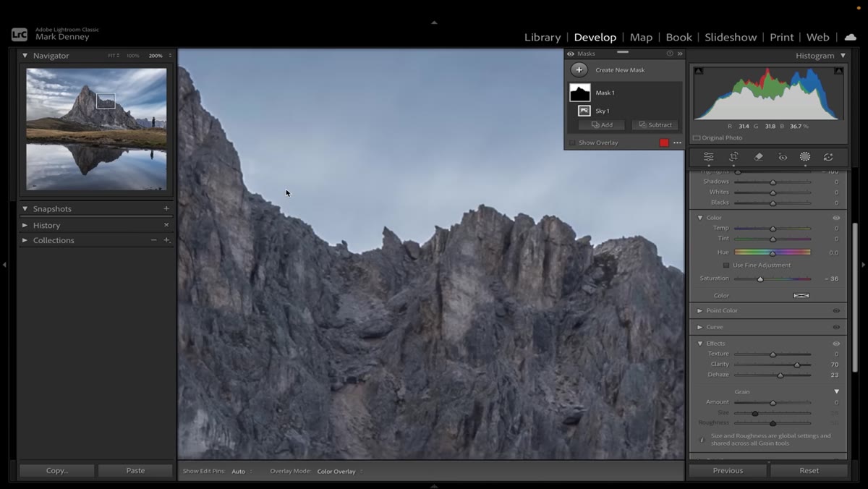Open the Masking tool icon
868x489 pixels.
(805, 157)
